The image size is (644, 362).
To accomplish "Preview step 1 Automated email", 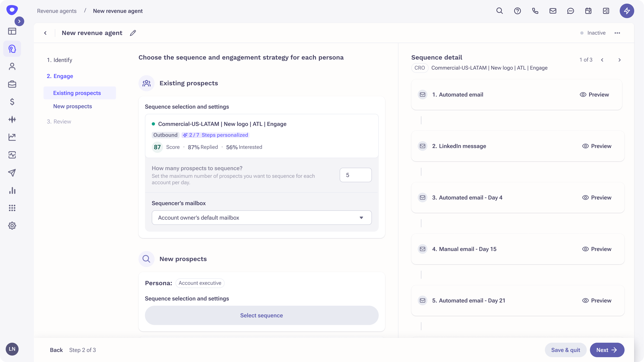I will pos(594,95).
